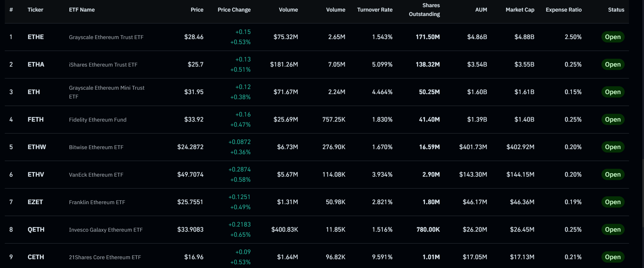Select Bitwise Ethereum ETF name
This screenshot has width=644, height=268.
pos(96,147)
